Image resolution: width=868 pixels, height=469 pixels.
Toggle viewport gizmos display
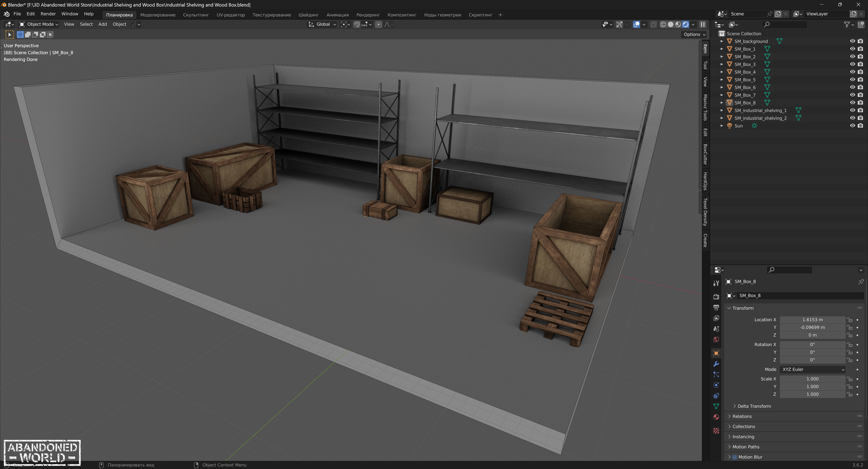(619, 24)
